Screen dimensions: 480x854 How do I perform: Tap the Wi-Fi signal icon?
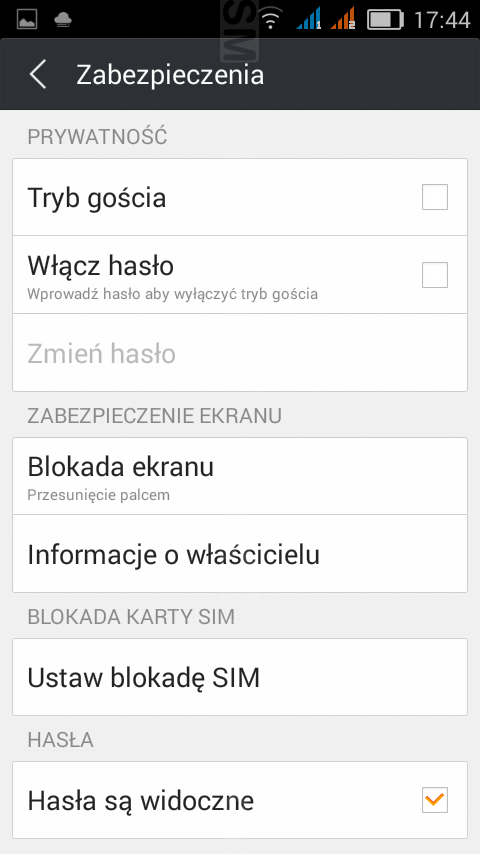coord(270,20)
